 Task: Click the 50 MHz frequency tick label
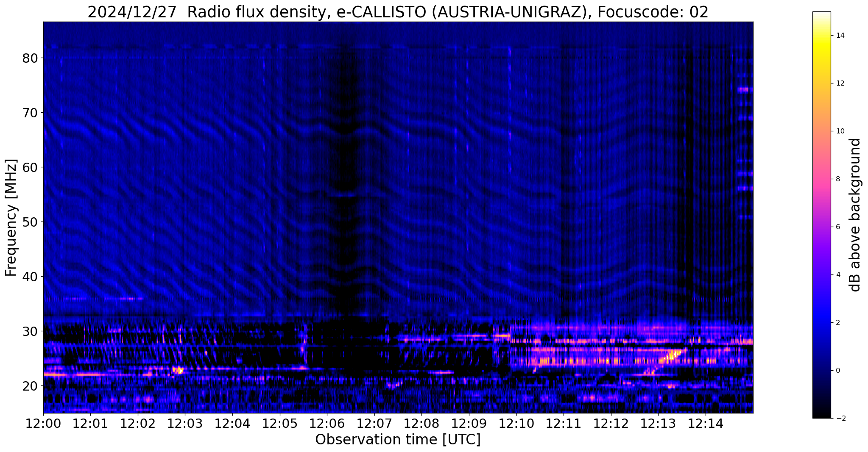[30, 222]
